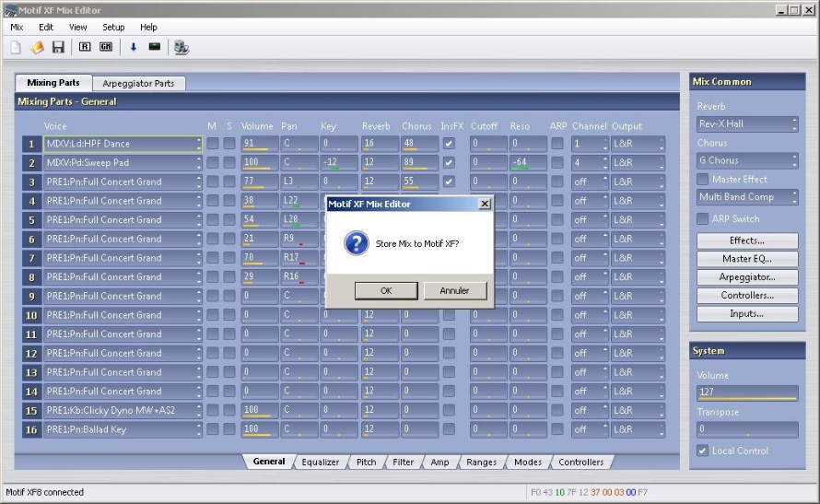Change the part 2 voice MIXV:Pd:Sweep Pad
This screenshot has width=820, height=504.
click(x=123, y=162)
